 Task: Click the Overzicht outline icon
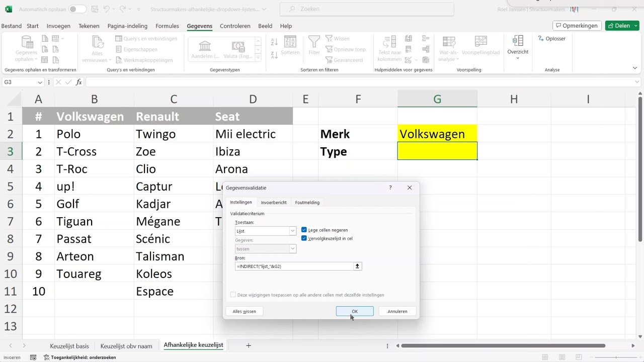pyautogui.click(x=518, y=41)
